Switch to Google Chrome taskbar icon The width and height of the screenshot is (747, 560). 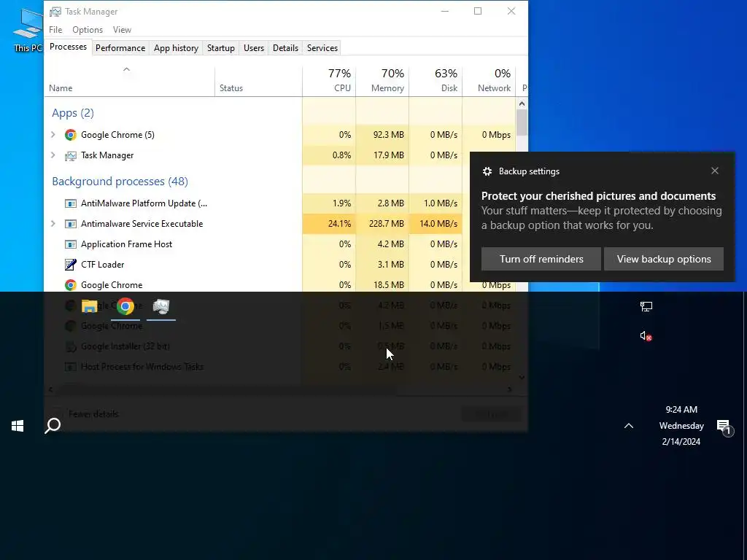point(125,306)
